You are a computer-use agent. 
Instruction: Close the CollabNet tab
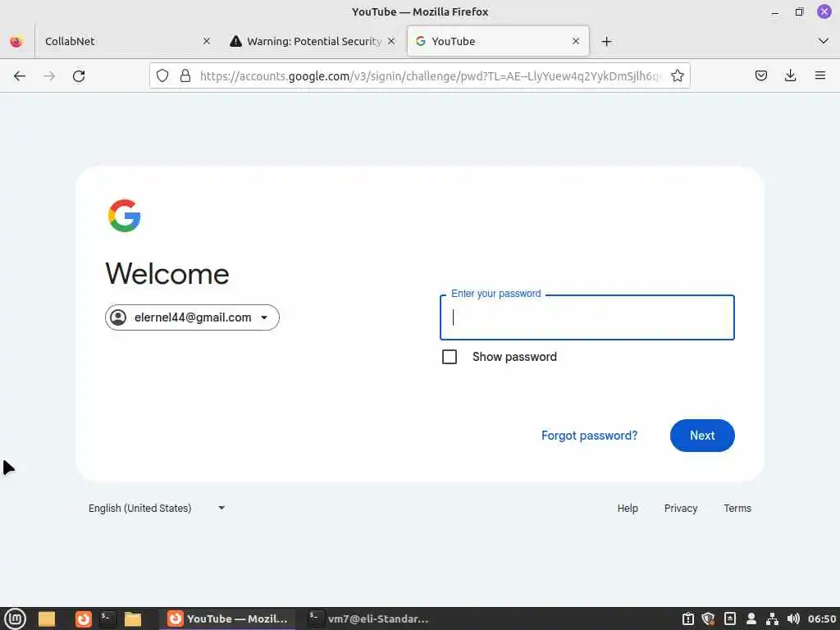pos(206,41)
